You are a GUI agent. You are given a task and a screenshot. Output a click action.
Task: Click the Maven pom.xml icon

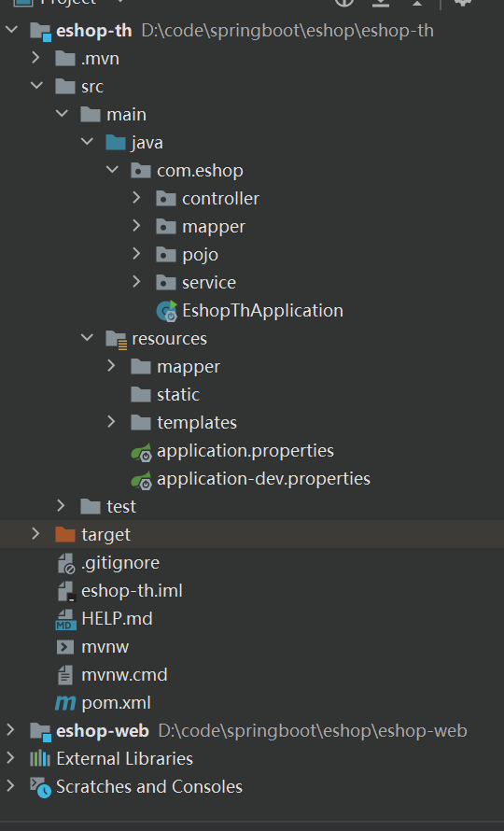[x=65, y=703]
